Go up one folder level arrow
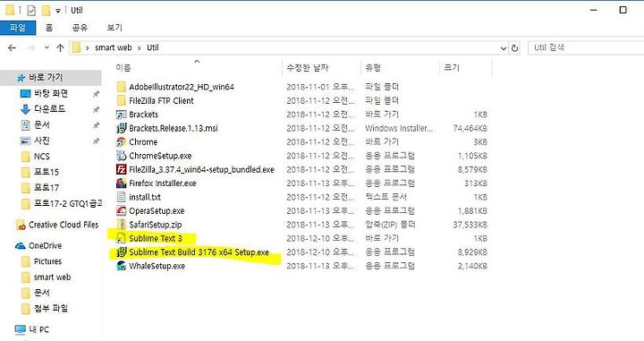Screen dimensions: 644x341 (x=61, y=47)
